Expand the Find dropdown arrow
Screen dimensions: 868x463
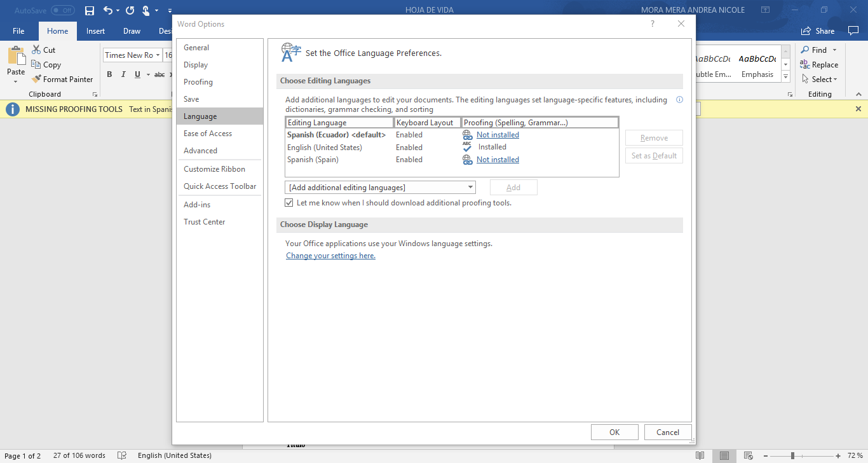pyautogui.click(x=834, y=50)
